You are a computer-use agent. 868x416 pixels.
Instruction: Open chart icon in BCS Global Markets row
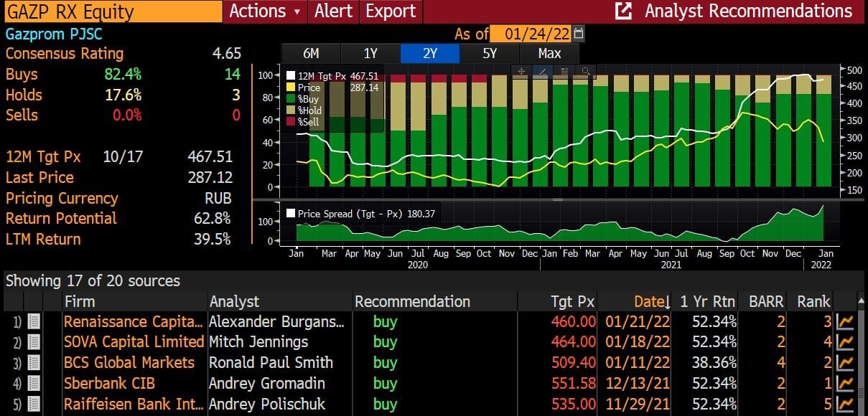tap(846, 363)
